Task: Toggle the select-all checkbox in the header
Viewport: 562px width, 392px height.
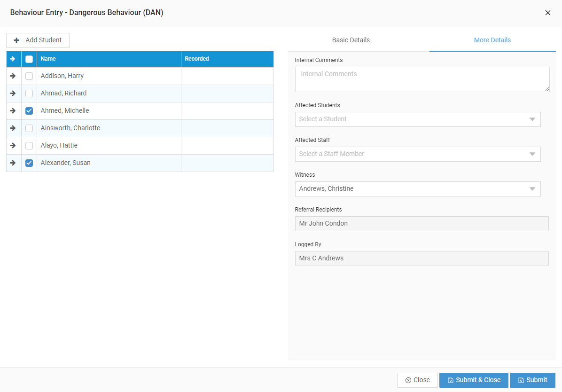Action: click(29, 59)
